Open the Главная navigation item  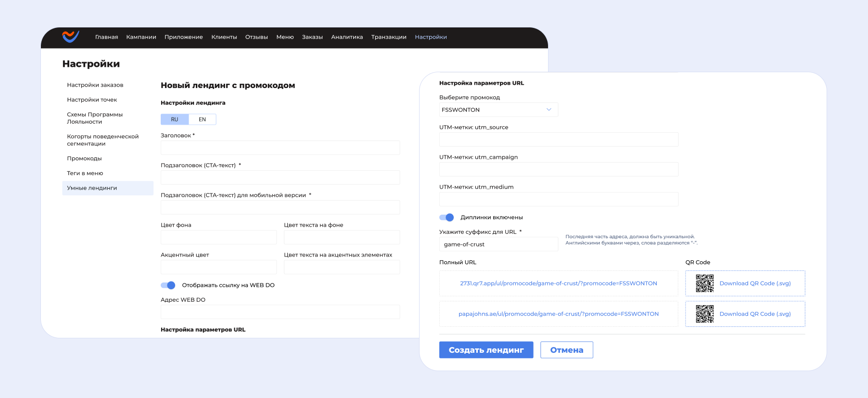(x=107, y=37)
